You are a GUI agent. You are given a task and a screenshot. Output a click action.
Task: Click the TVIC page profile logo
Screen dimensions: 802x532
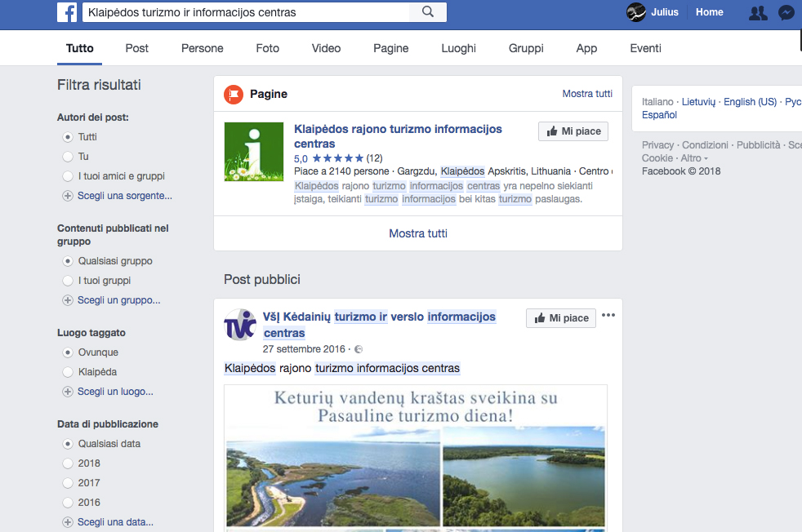point(240,325)
